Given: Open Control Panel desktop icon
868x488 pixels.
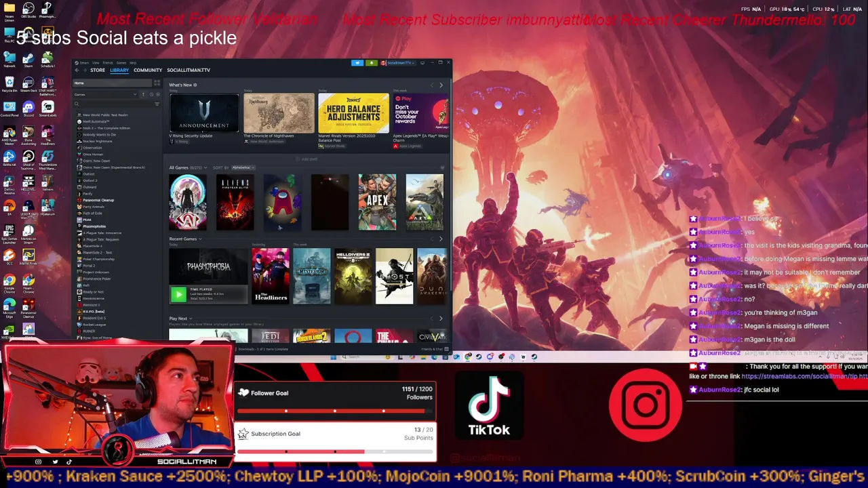Looking at the screenshot, I should (9, 108).
